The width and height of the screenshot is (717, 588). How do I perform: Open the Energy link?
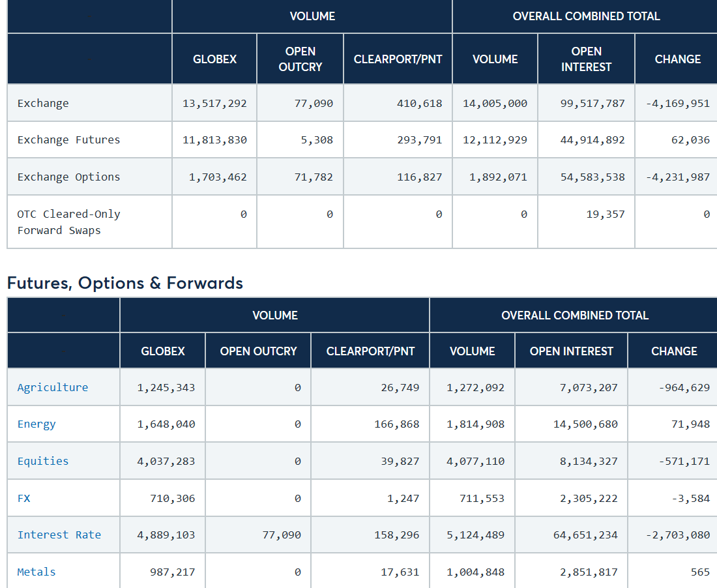(x=37, y=424)
